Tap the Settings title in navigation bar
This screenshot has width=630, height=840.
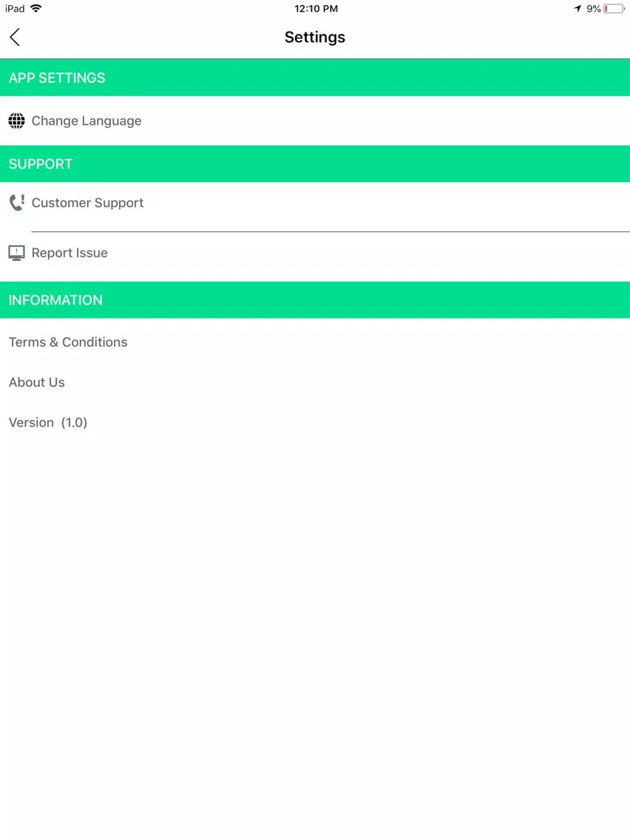tap(314, 37)
